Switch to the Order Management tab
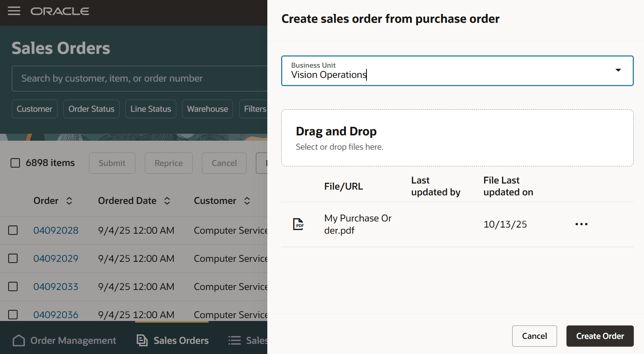 point(73,341)
